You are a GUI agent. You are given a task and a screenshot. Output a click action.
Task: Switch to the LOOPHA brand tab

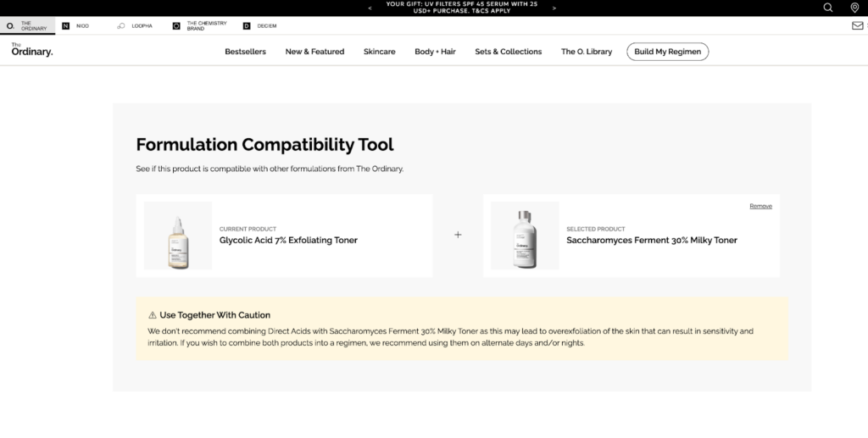pos(135,26)
